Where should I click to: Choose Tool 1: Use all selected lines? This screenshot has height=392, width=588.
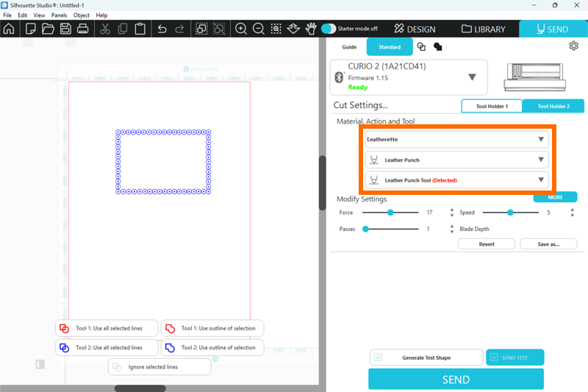(x=107, y=328)
